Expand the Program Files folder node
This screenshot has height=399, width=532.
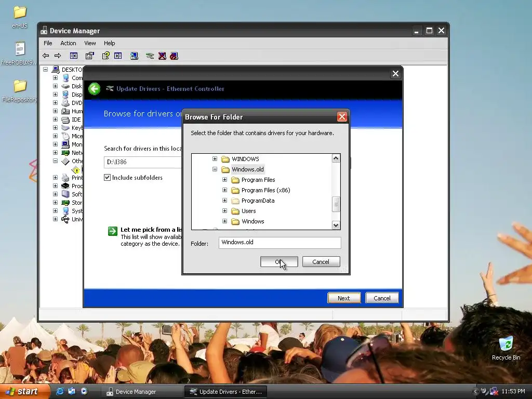click(224, 179)
